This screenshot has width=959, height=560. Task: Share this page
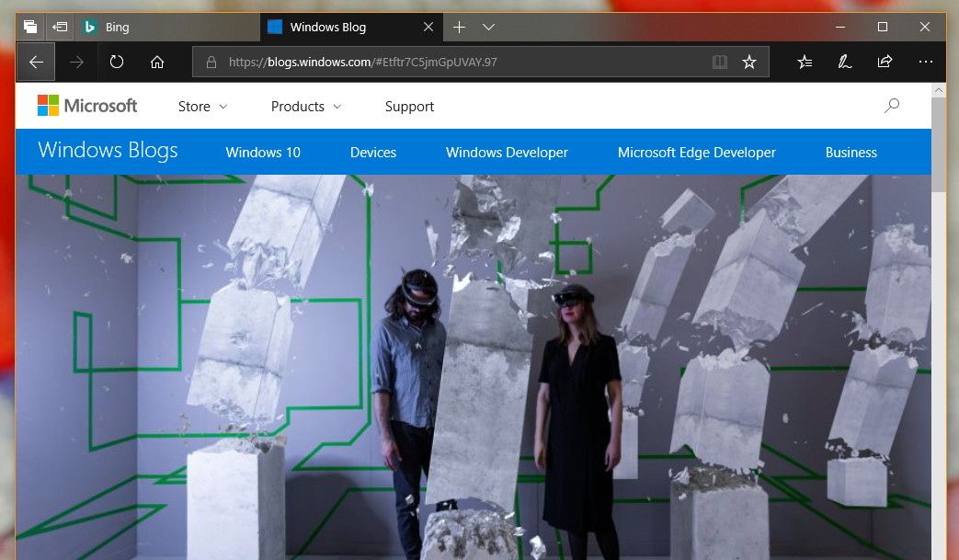click(x=885, y=62)
